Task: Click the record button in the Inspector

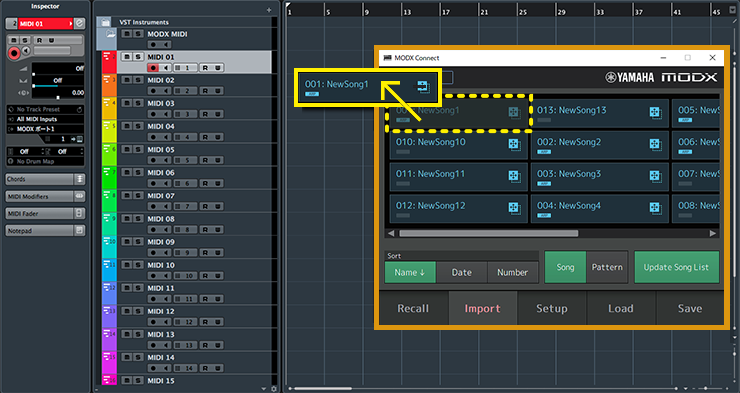Action: click(14, 53)
